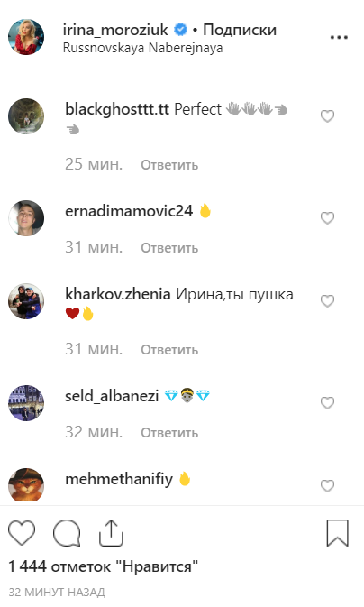Open irina_moroziuk profile picture
The width and height of the screenshot is (364, 607).
26,37
